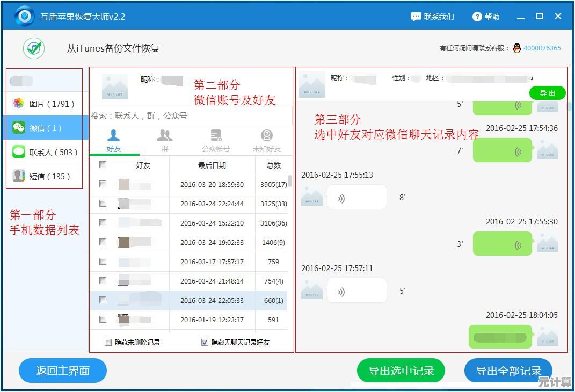This screenshot has width=575, height=392.
Task: Open the 帮助 help icon
Action: (x=477, y=16)
